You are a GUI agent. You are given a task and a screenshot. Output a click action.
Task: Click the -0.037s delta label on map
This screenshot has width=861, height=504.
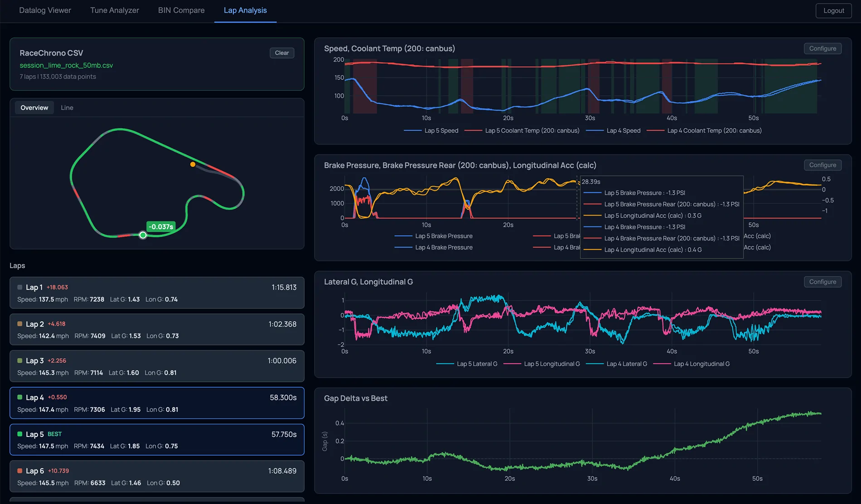(x=161, y=226)
